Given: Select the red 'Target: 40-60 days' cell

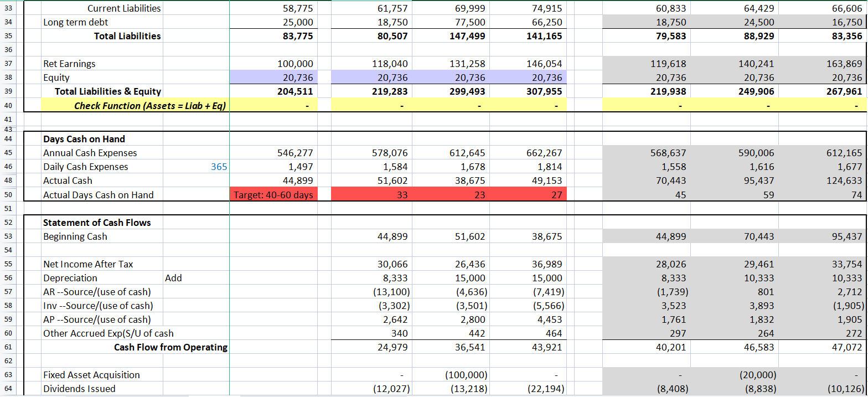Looking at the screenshot, I should click(x=273, y=194).
